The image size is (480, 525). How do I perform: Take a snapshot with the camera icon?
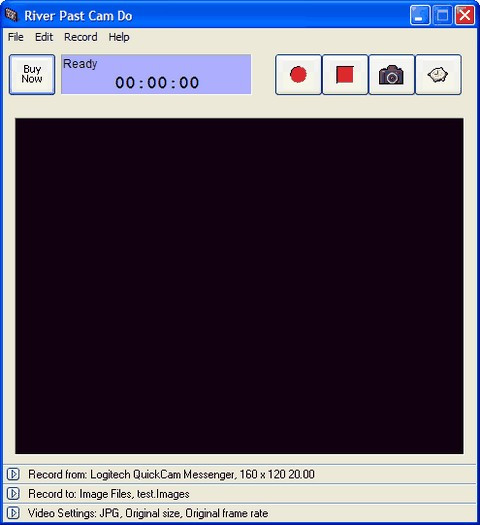click(391, 75)
